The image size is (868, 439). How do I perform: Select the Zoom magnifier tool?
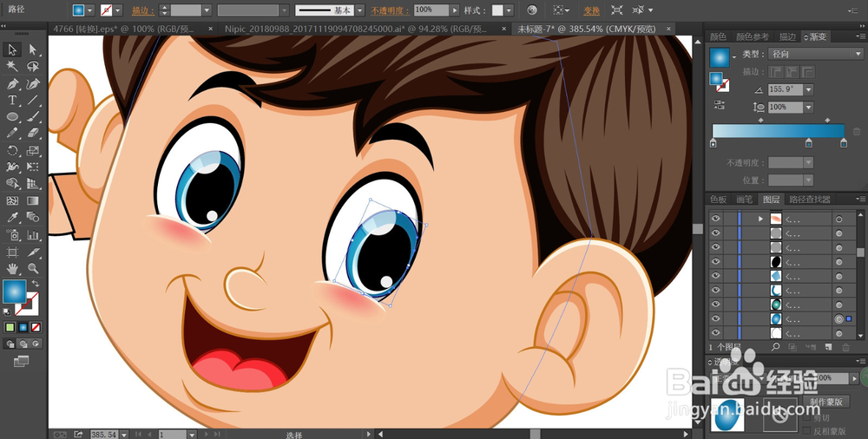pyautogui.click(x=33, y=268)
